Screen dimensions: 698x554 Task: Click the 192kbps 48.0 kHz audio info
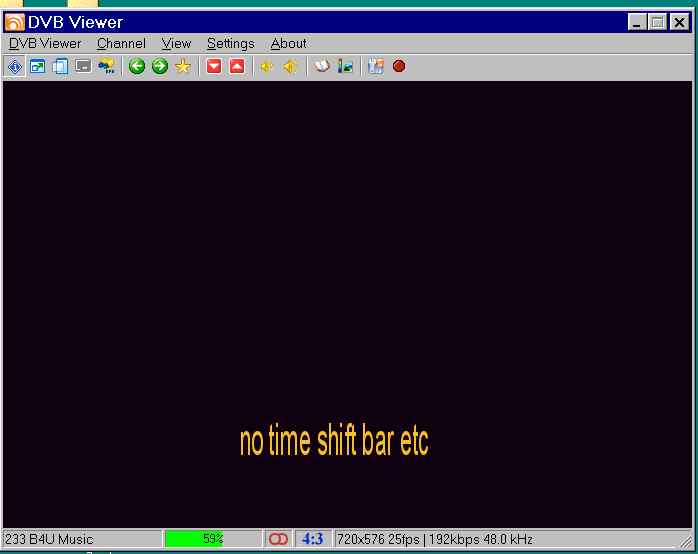click(x=481, y=539)
